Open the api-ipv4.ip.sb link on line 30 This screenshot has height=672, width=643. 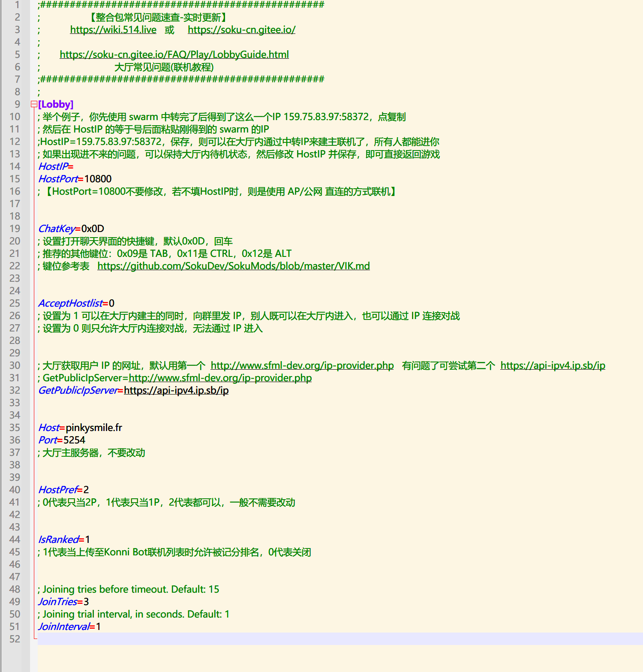click(553, 365)
